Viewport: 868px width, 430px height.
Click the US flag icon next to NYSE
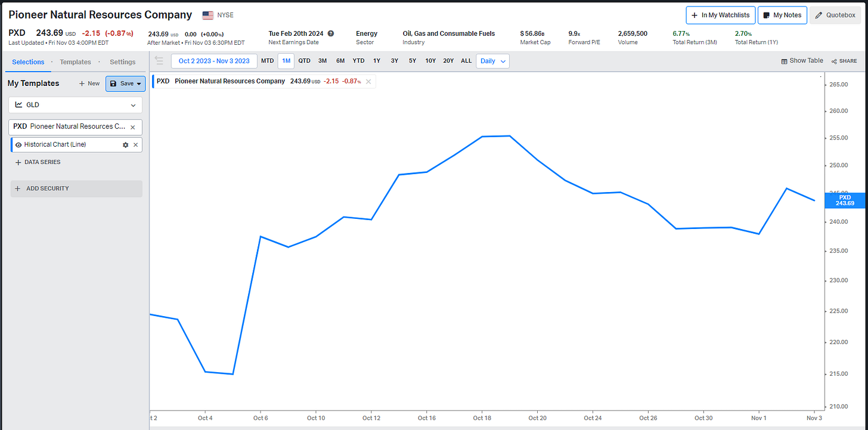click(208, 15)
